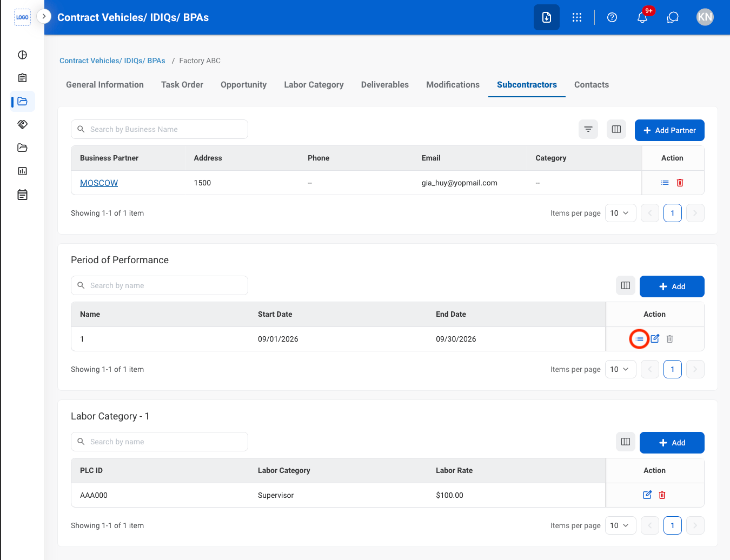
Task: Switch to the Contacts tab
Action: pyautogui.click(x=592, y=85)
